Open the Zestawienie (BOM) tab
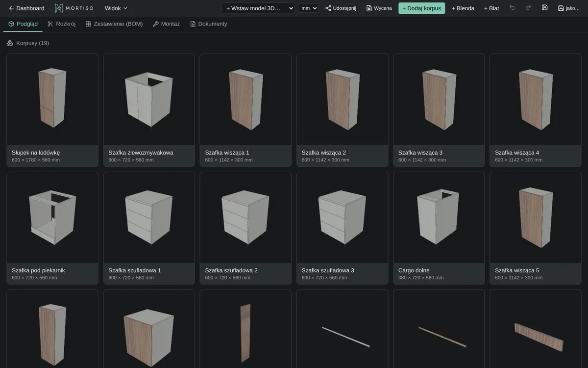 [x=114, y=24]
